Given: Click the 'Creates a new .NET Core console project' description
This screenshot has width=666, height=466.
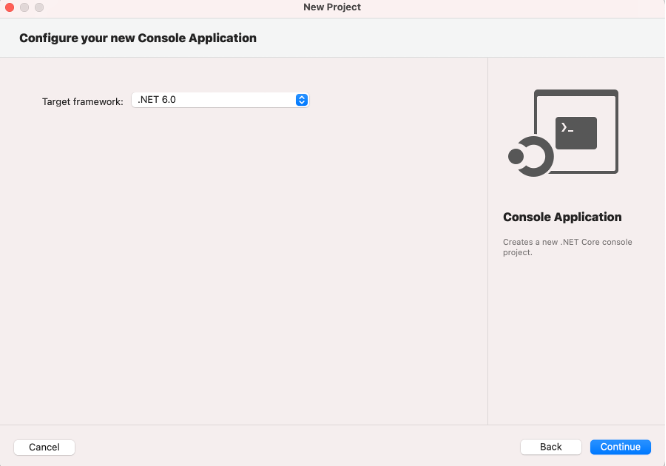Looking at the screenshot, I should coord(567,247).
